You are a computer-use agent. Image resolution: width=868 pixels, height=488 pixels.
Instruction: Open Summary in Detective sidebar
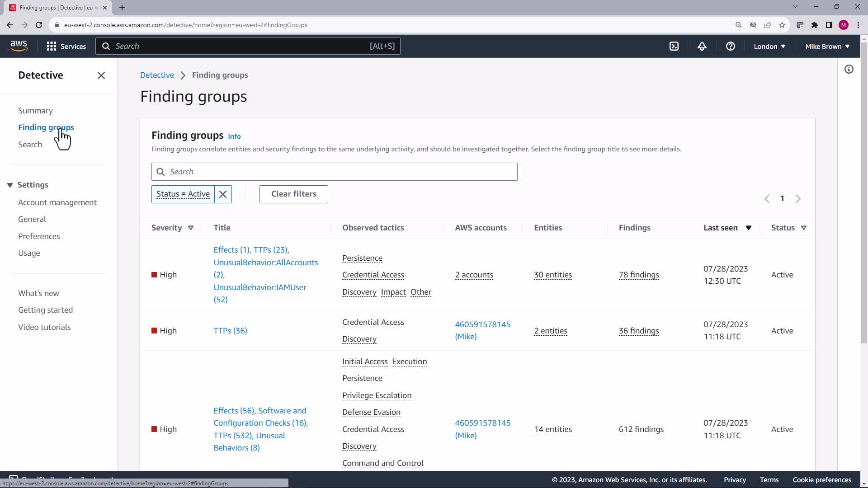(x=35, y=111)
